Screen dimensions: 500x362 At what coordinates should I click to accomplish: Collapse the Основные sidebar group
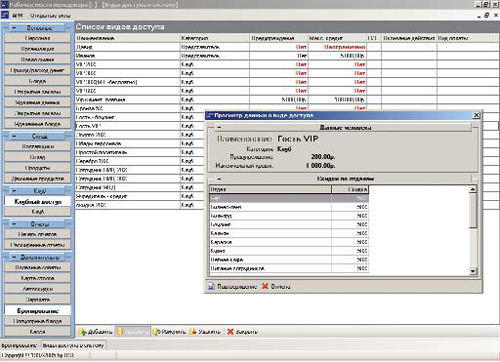click(14, 28)
